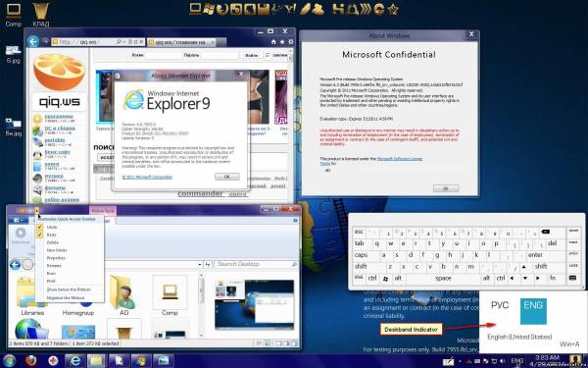The width and height of the screenshot is (588, 368).
Task: Click the Internet Explorer back arrow button
Action: pos(33,41)
